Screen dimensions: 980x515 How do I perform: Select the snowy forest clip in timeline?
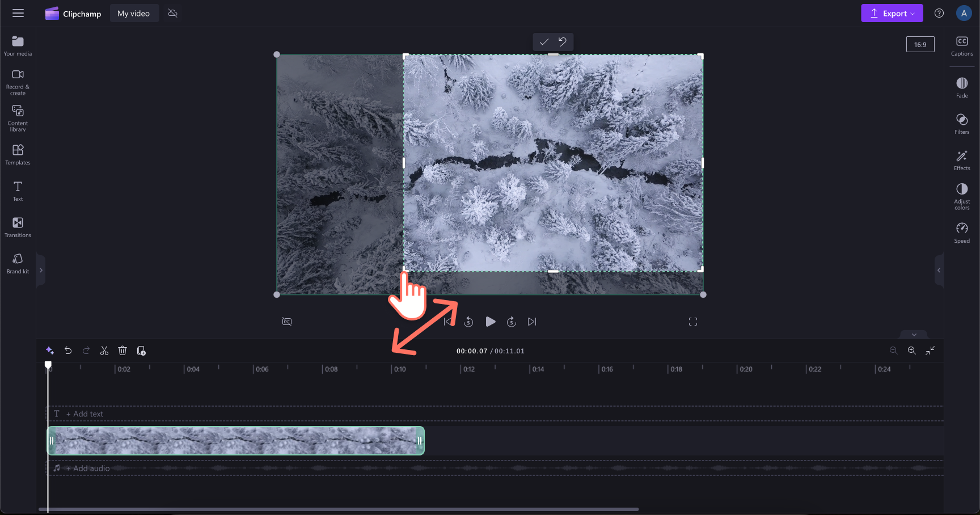(235, 441)
